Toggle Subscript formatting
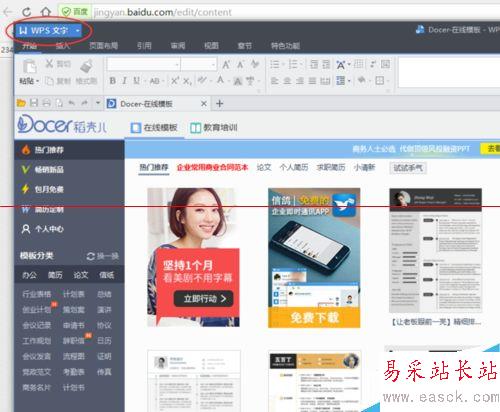Screen dimensions: 500x412 pyautogui.click(x=187, y=81)
